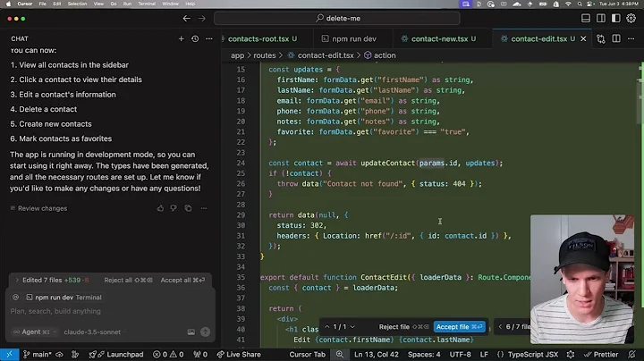Close the contact-edit.tsx tab
The width and height of the screenshot is (644, 361).
[583, 39]
